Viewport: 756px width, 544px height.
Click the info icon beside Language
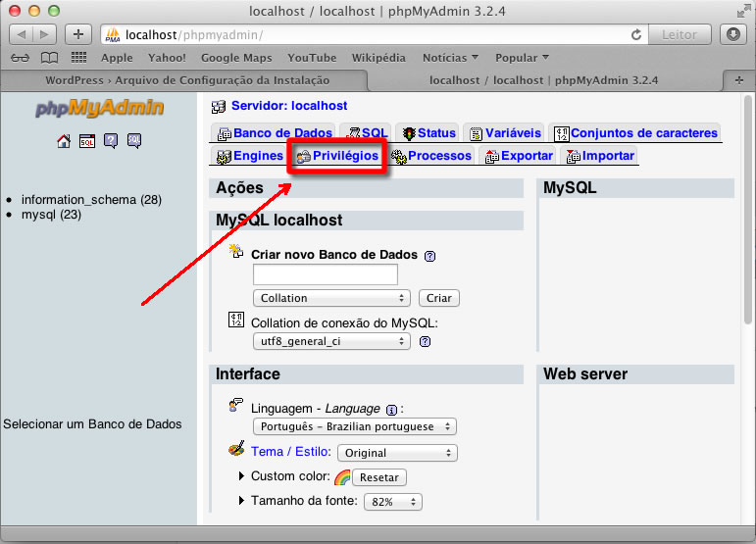pos(391,410)
